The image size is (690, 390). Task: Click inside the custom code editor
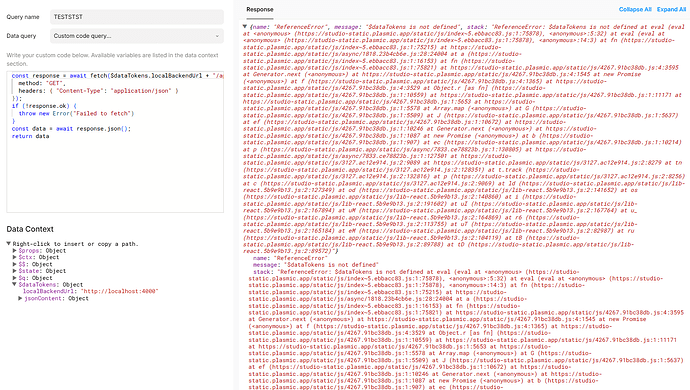(x=115, y=142)
